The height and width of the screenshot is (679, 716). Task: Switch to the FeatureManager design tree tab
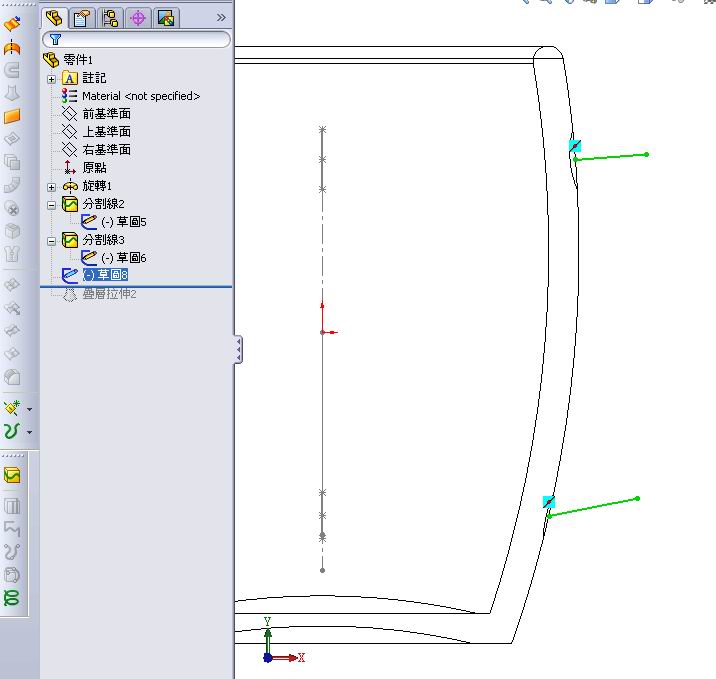click(x=55, y=18)
